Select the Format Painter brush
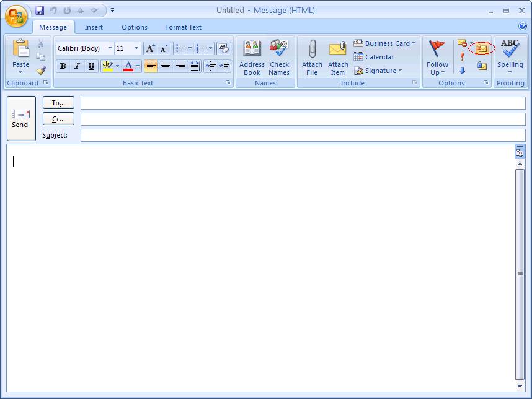The image size is (532, 399). click(41, 70)
